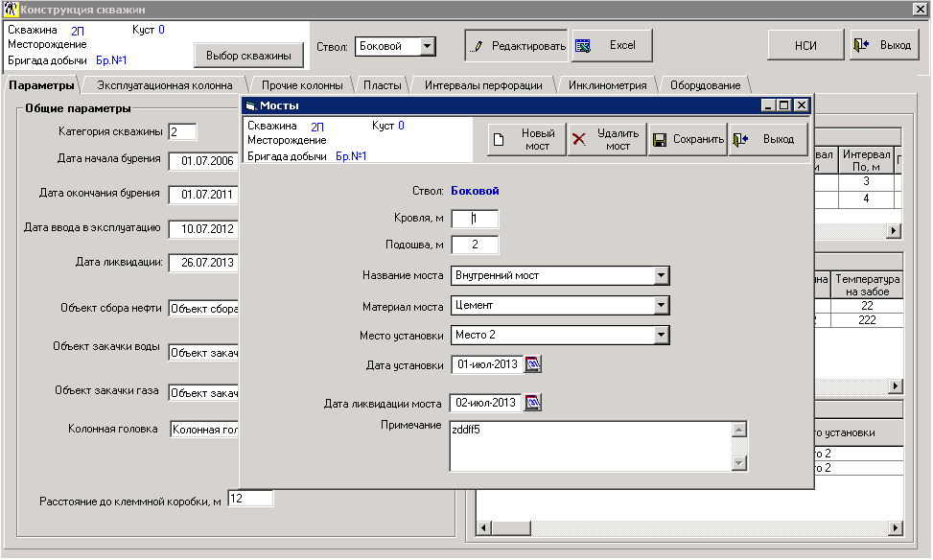Click the Категория скважины field
933x560 pixels.
coord(182,132)
